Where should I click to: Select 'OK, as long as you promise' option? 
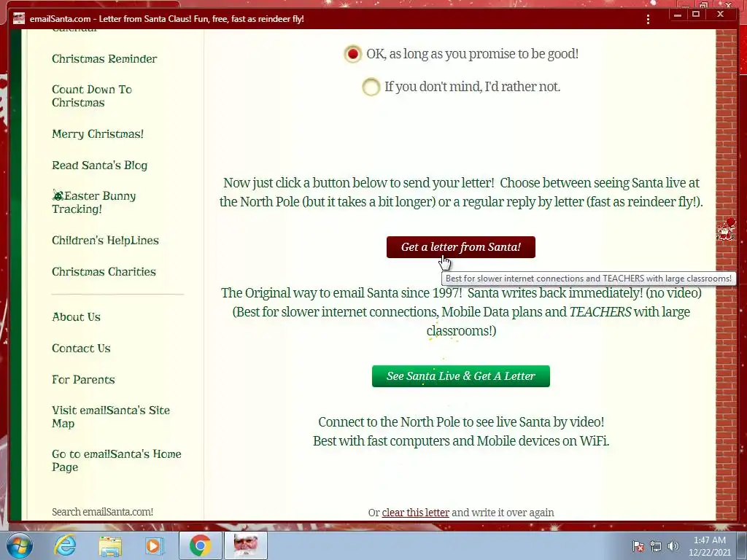pyautogui.click(x=353, y=54)
